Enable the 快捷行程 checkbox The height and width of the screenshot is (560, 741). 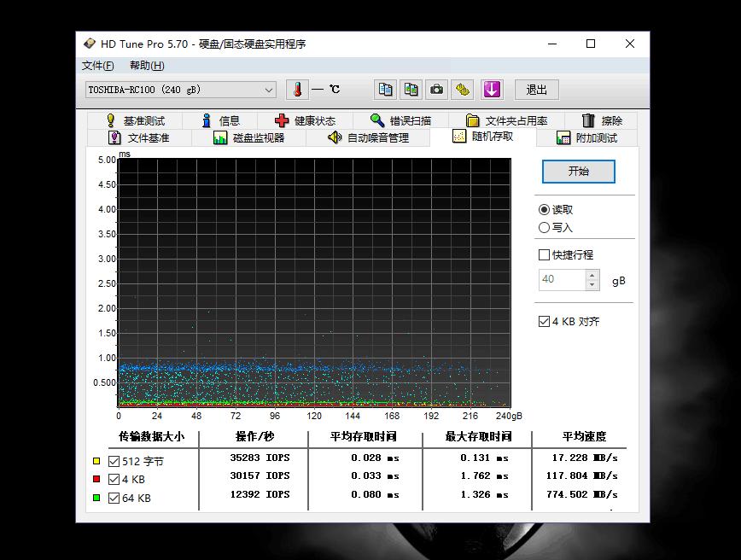(x=544, y=254)
